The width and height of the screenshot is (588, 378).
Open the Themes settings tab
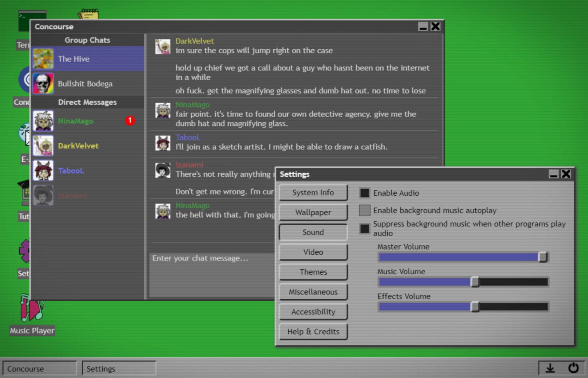click(x=313, y=272)
